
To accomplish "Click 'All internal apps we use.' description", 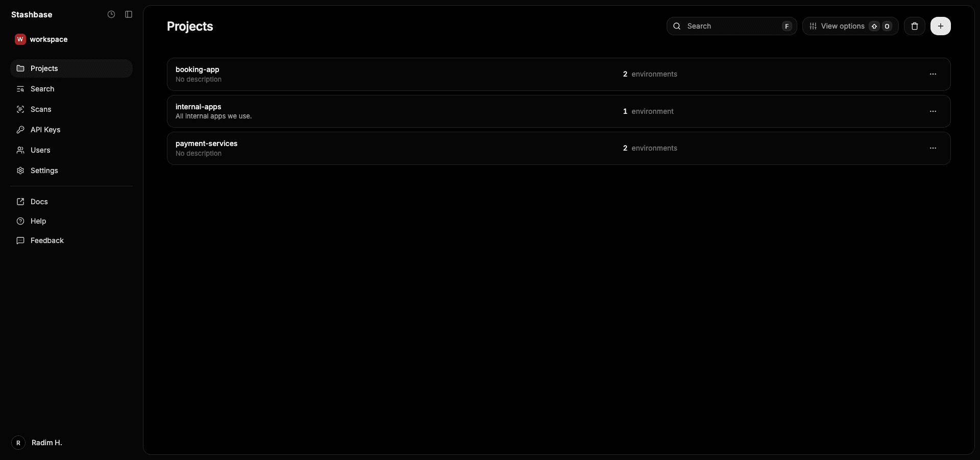I will [213, 116].
